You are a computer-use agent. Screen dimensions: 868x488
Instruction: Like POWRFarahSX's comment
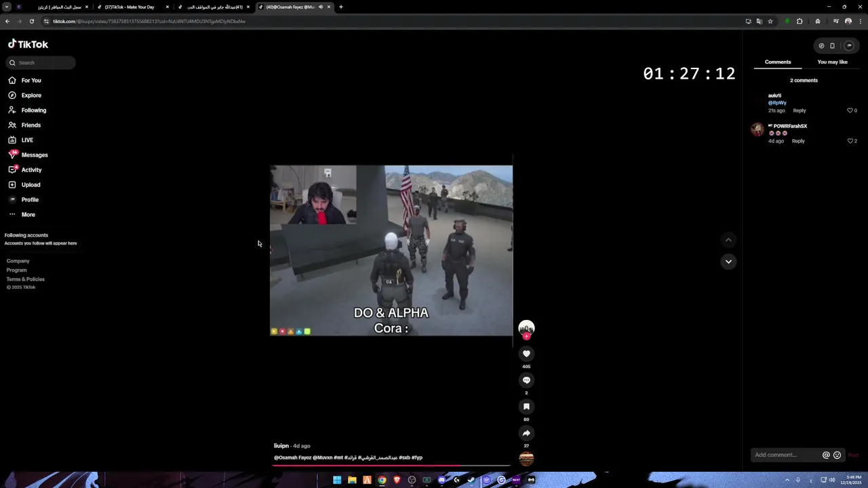(850, 141)
